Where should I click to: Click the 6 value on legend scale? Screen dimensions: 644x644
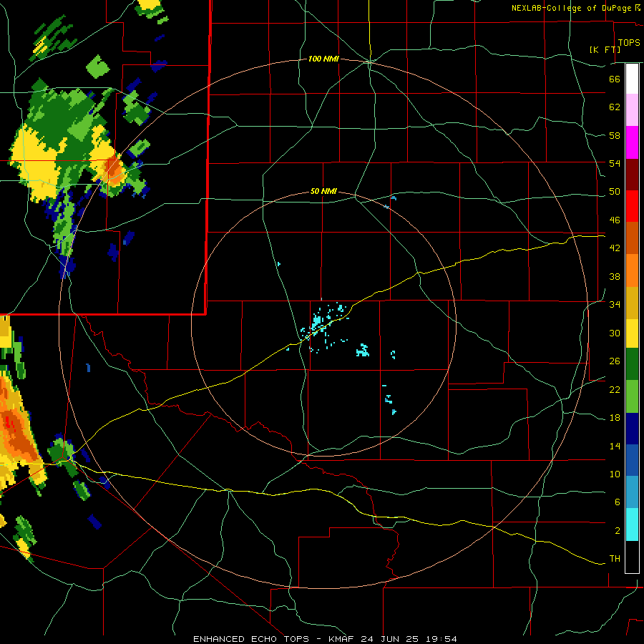pos(617,502)
